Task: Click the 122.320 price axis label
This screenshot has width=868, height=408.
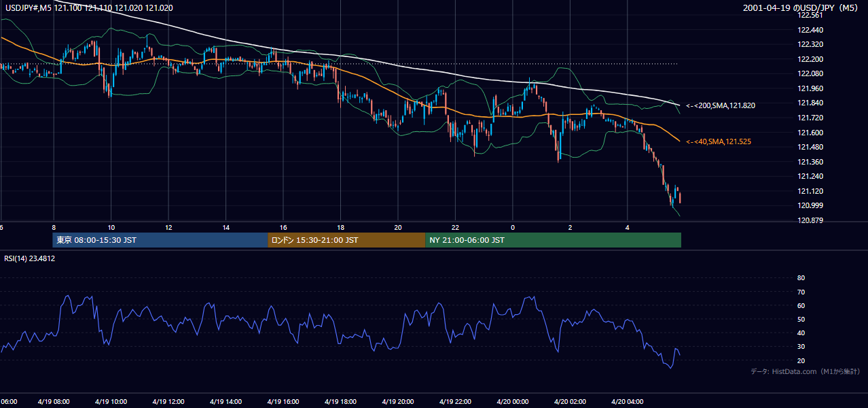Action: (812, 44)
